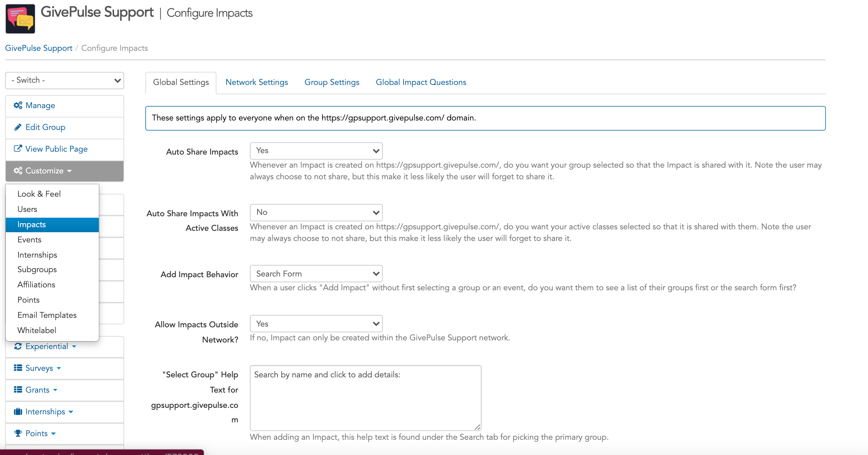The image size is (868, 455).
Task: Click the Edit Group pencil icon
Action: pyautogui.click(x=18, y=127)
